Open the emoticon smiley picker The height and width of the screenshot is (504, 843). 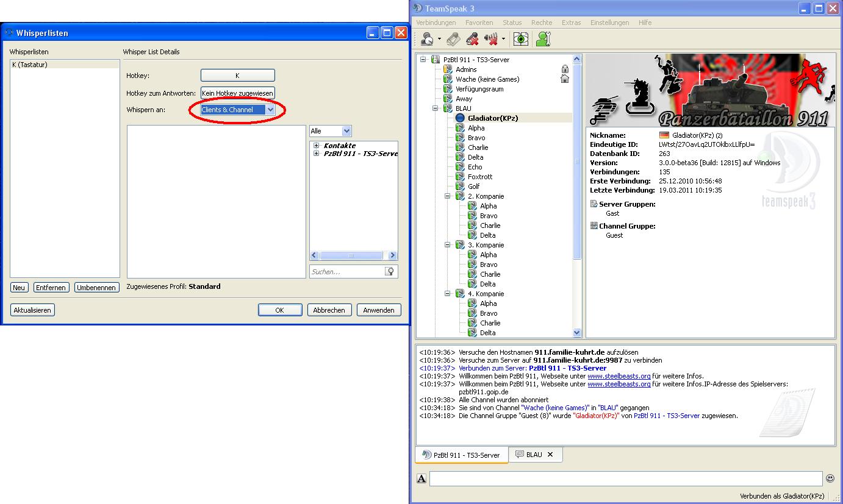pyautogui.click(x=830, y=478)
